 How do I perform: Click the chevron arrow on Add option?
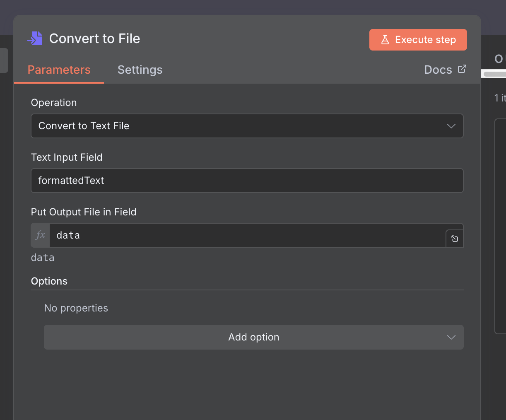point(451,337)
